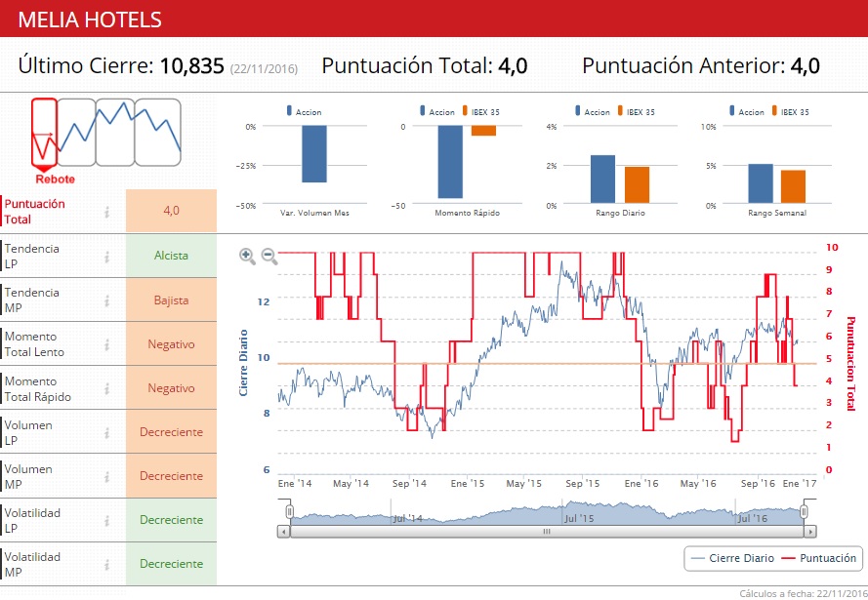Toggle Accion series in Rango Diario chart

(593, 111)
